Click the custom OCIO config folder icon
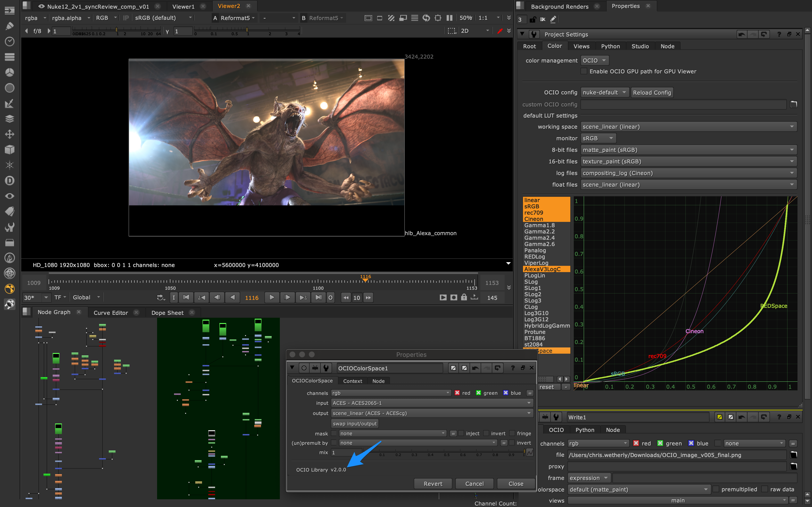This screenshot has height=507, width=812. [793, 104]
